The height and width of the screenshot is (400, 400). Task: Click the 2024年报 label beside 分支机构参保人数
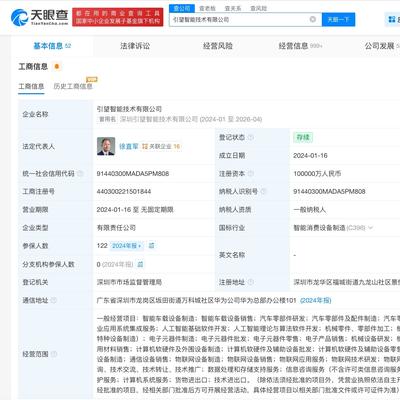pos(117,264)
